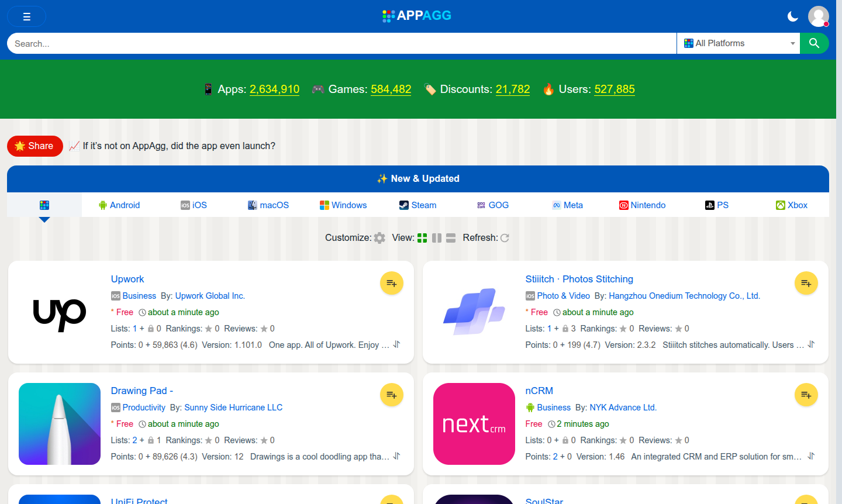
Task: Click the green search magnifier button
Action: point(814,43)
